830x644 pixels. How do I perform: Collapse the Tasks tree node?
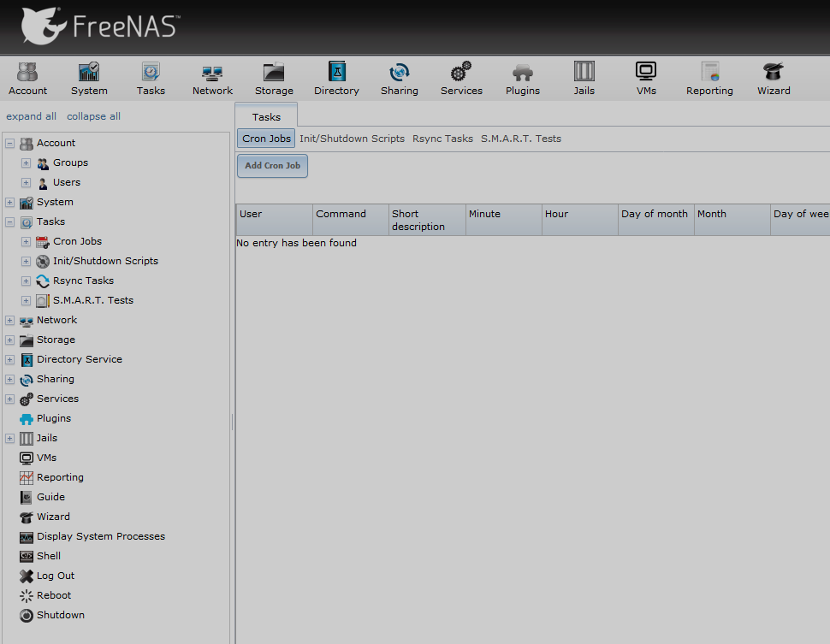pos(9,222)
